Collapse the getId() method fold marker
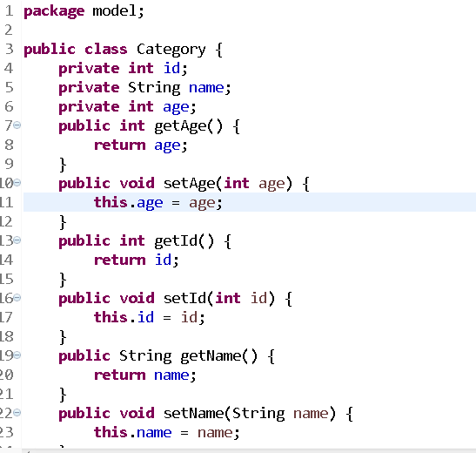 point(17,240)
